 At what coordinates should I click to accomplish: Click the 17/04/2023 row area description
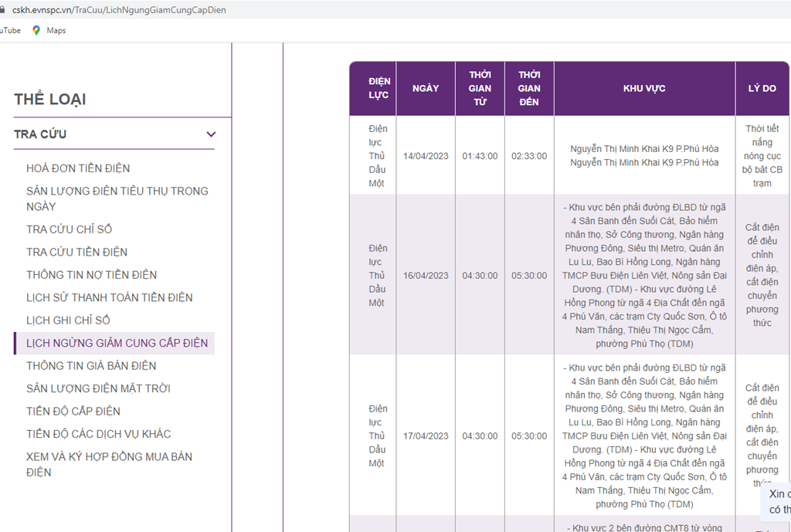[x=644, y=435]
